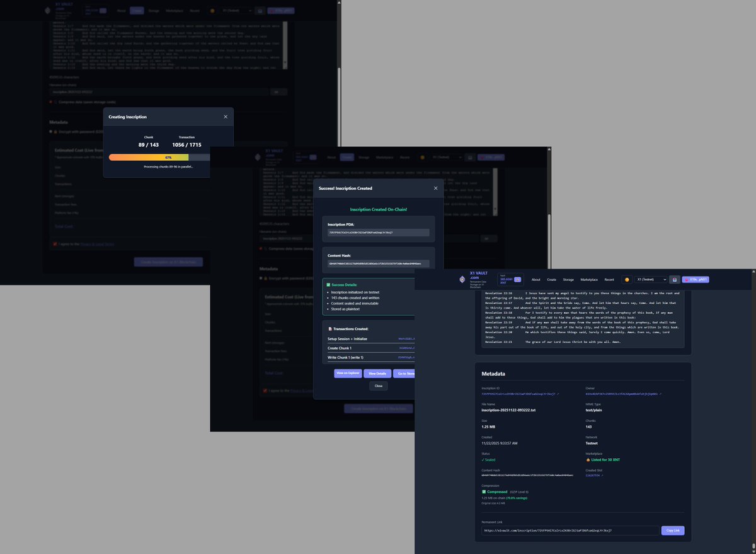This screenshot has width=756, height=554.
Task: Click the 89 / 143 chunk counter
Action: 149,144
